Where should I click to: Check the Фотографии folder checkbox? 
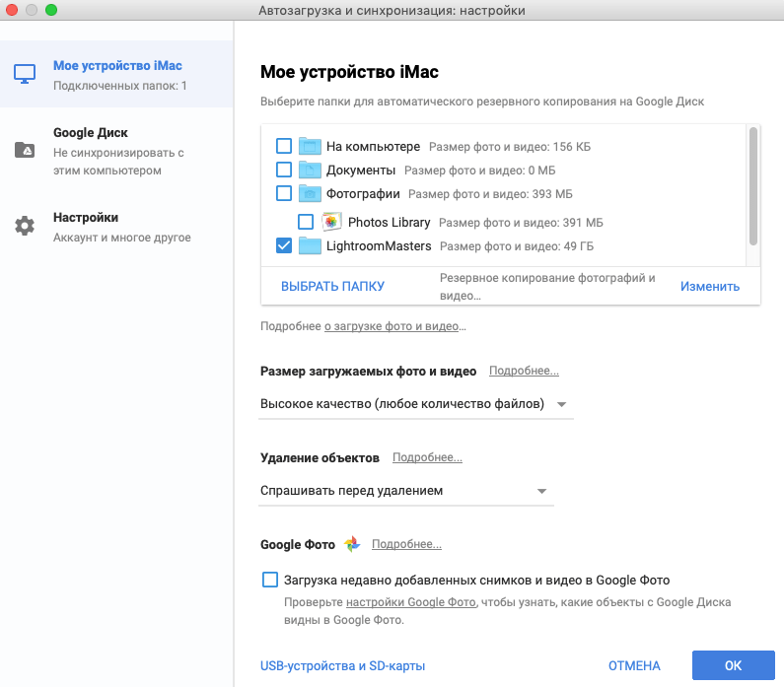click(x=284, y=193)
